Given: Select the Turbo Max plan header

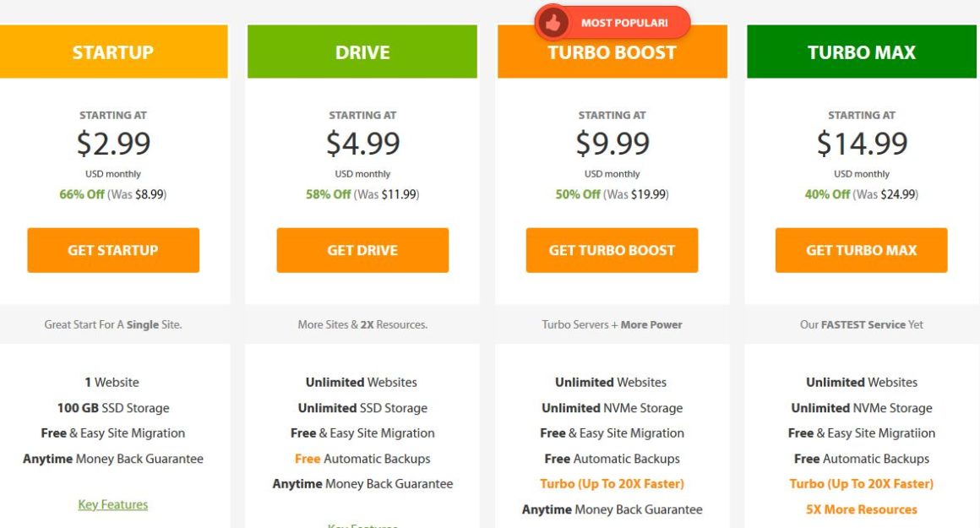Looking at the screenshot, I should [x=862, y=52].
